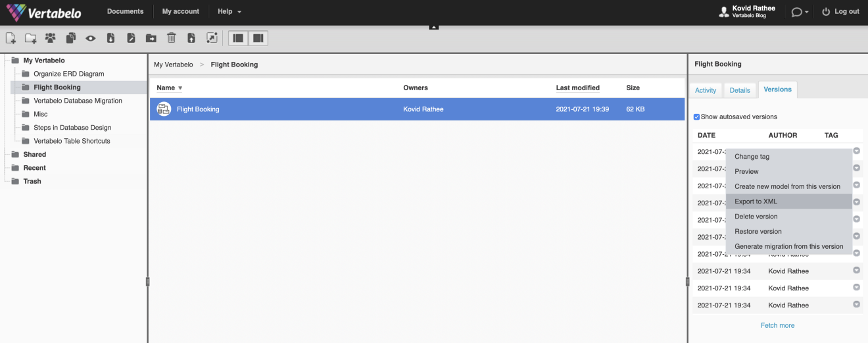
Task: Open the My account menu
Action: [x=181, y=11]
